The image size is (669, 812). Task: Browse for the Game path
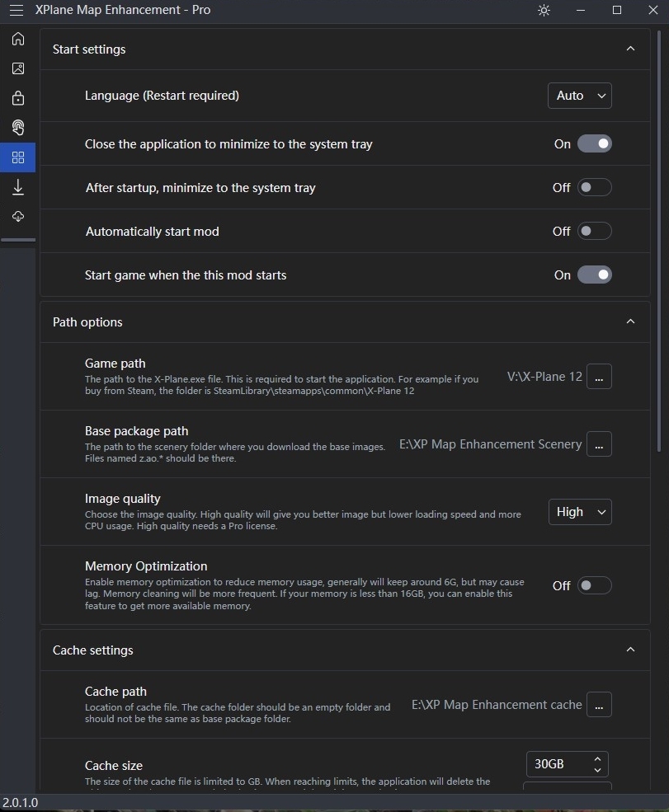pyautogui.click(x=599, y=377)
